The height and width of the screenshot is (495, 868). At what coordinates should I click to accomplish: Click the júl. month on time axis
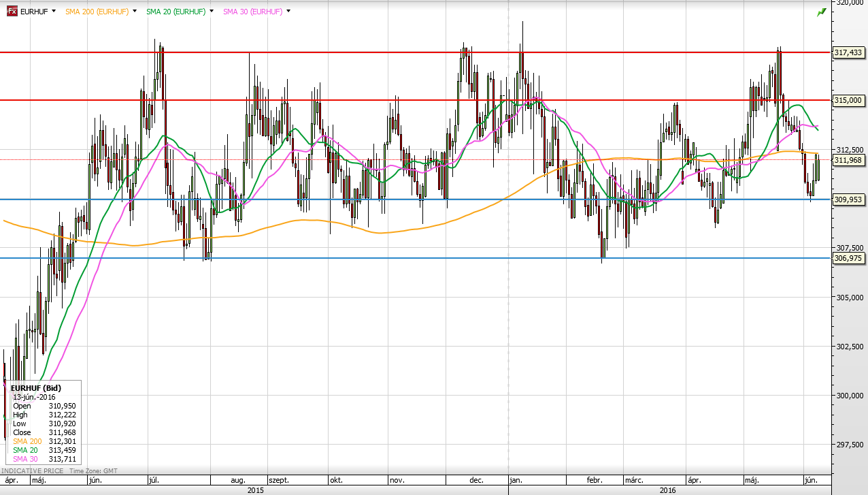click(154, 480)
